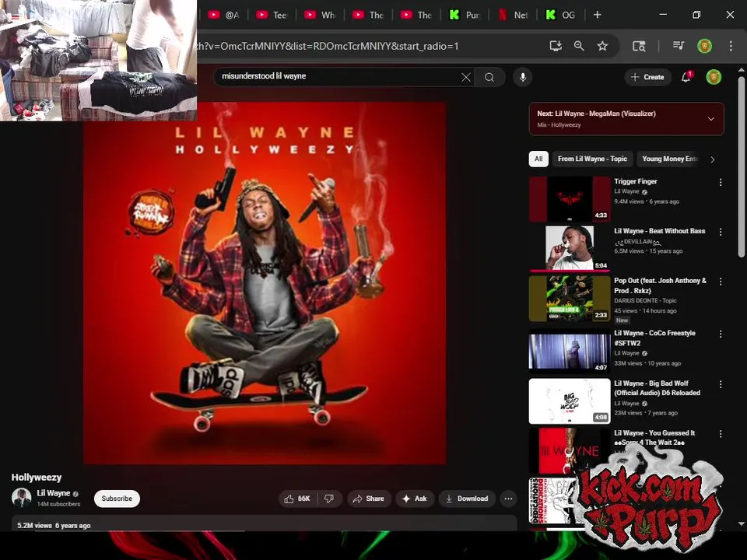Image resolution: width=747 pixels, height=560 pixels.
Task: Start voice search with the microphone icon
Action: pyautogui.click(x=523, y=77)
